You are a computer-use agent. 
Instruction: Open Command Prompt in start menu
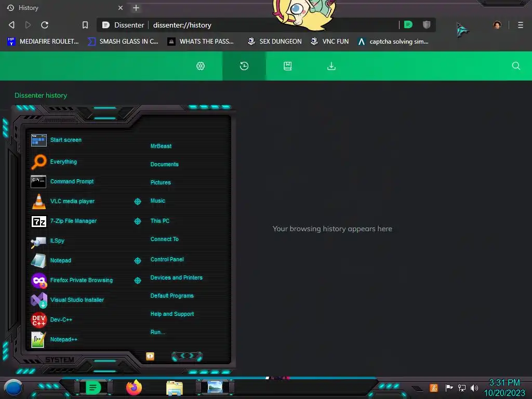pos(62,181)
